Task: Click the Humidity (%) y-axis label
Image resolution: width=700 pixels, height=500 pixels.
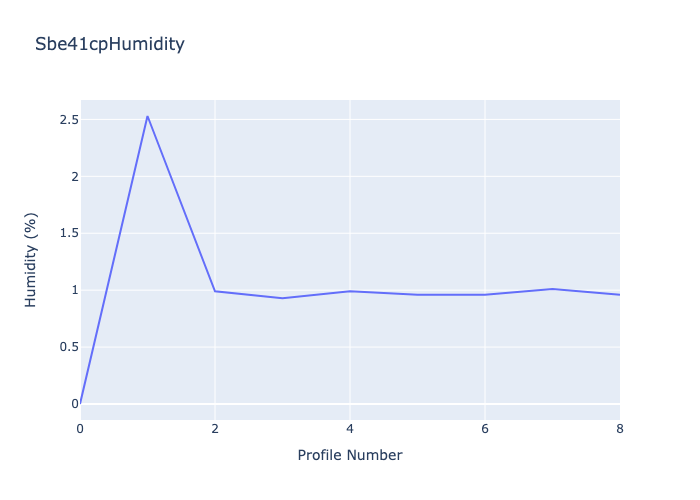Action: point(31,259)
